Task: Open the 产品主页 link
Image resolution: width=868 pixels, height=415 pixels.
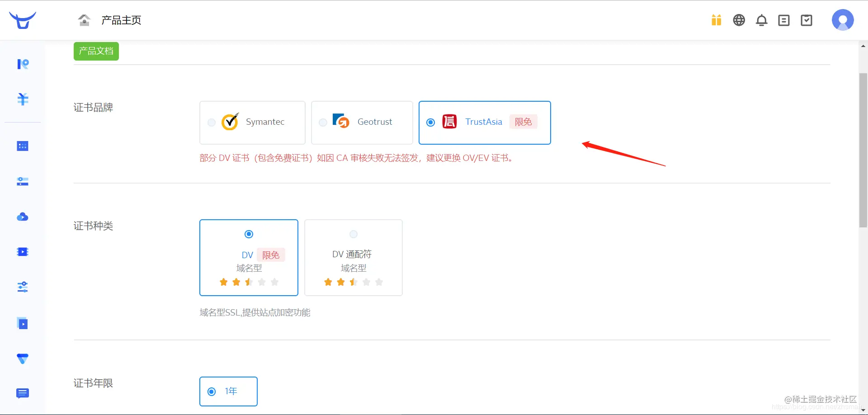Action: pos(121,20)
